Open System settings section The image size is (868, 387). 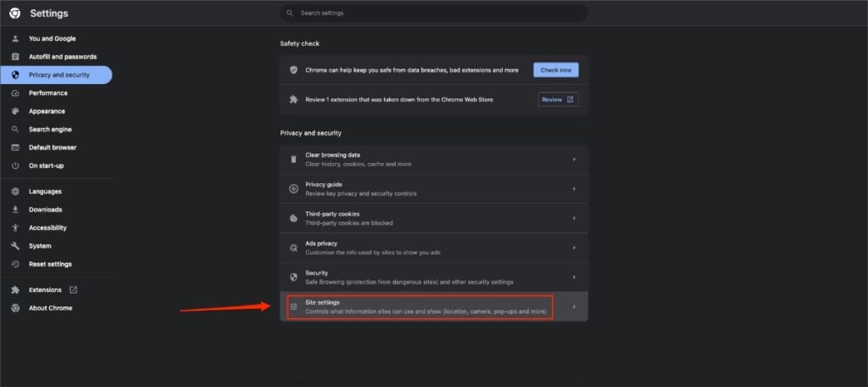coord(40,246)
